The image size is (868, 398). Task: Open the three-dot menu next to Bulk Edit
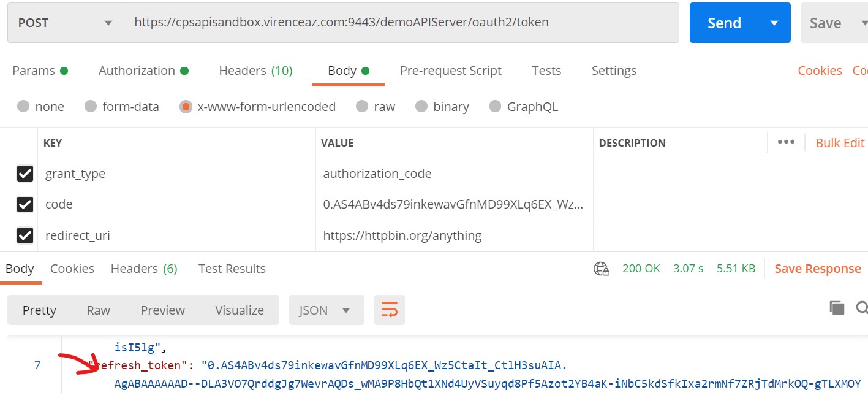point(786,142)
